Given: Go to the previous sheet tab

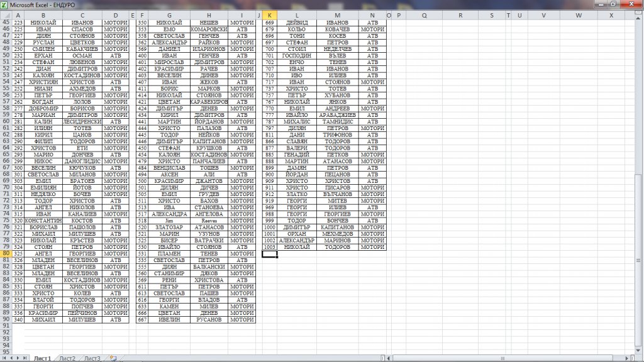Looking at the screenshot, I should (x=11, y=358).
